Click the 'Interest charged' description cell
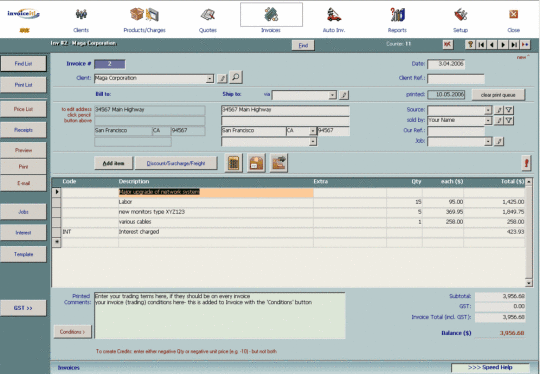The height and width of the screenshot is (374, 540). (216, 232)
